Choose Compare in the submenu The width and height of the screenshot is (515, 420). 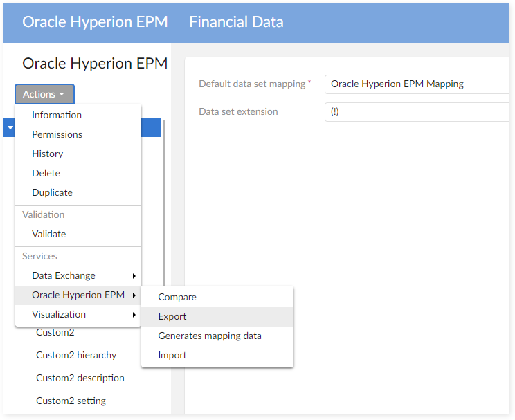coord(177,297)
